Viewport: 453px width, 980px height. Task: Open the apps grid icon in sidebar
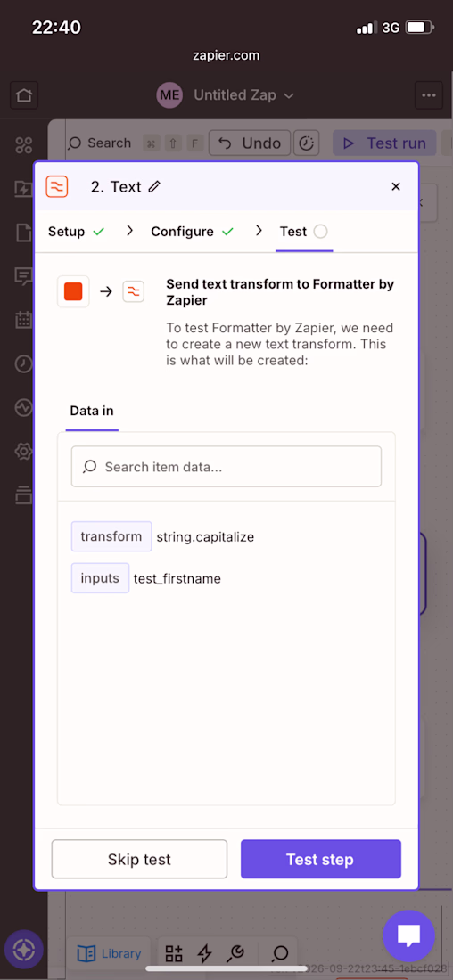[24, 145]
